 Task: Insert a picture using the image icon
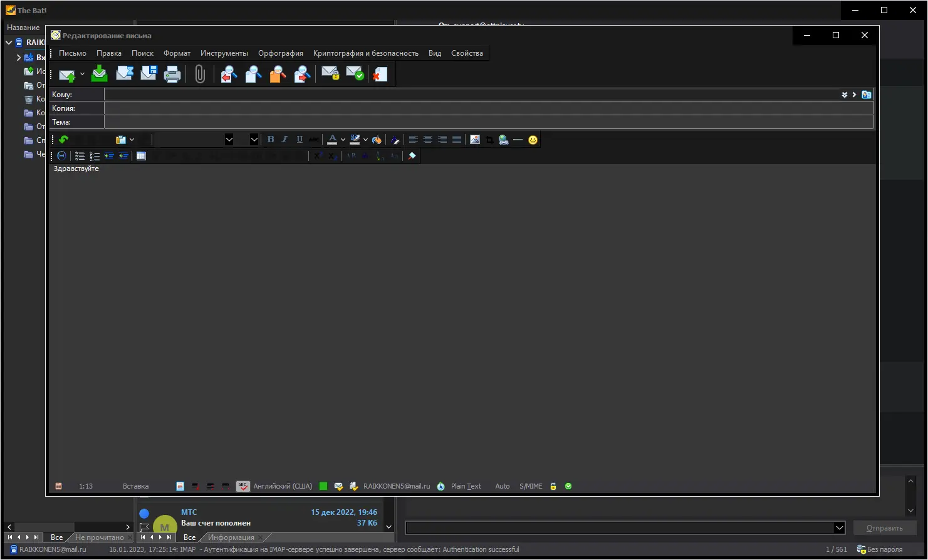(475, 140)
